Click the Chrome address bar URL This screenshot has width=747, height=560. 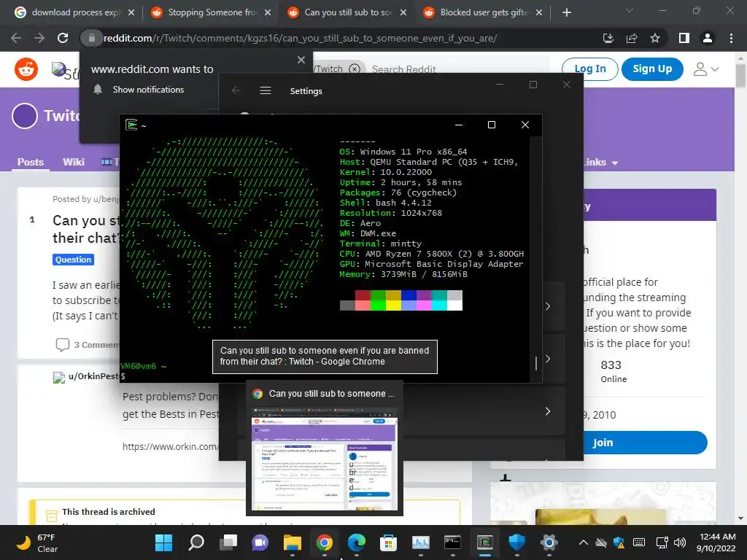pos(300,38)
